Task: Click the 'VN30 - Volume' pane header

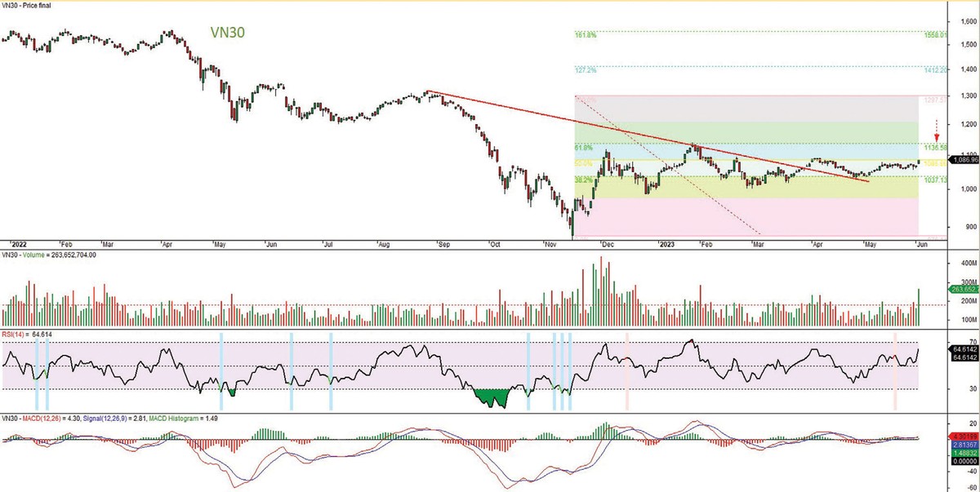Action: tap(49, 255)
